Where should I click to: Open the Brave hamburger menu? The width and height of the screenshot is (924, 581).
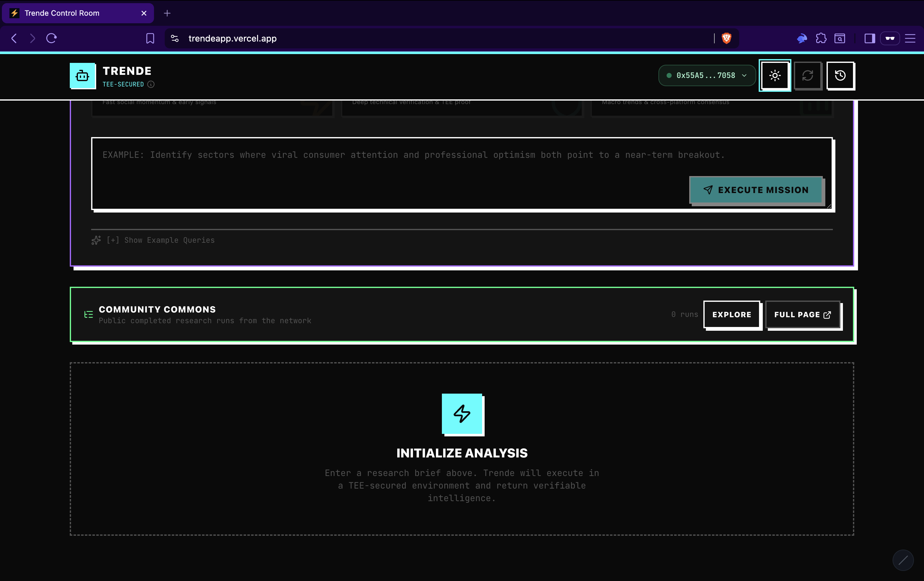tap(910, 38)
